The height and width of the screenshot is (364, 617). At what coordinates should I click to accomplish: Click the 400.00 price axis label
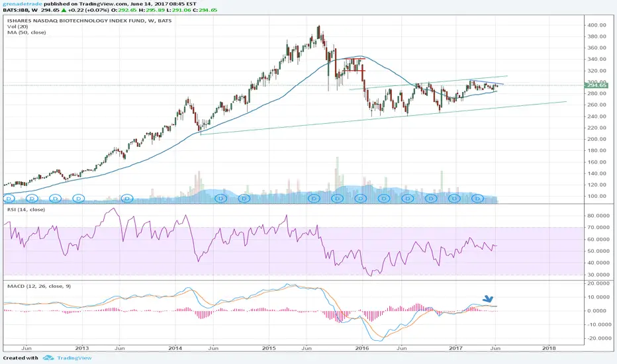point(596,24)
